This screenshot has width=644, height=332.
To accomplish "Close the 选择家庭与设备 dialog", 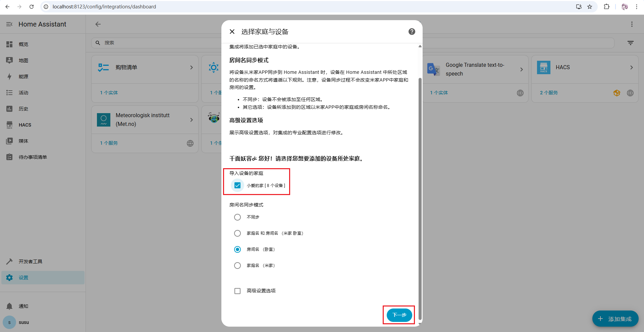I will point(232,32).
